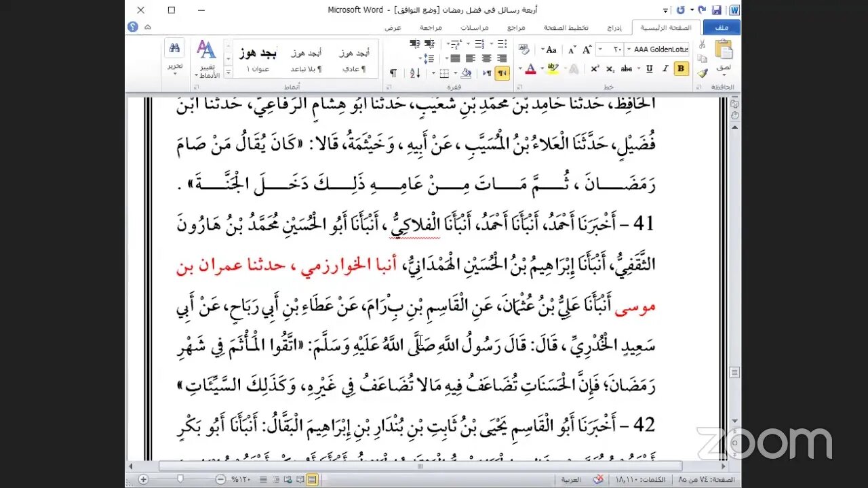868x488 pixels.
Task: Open the Change Case (Aa) menu
Action: pyautogui.click(x=551, y=49)
